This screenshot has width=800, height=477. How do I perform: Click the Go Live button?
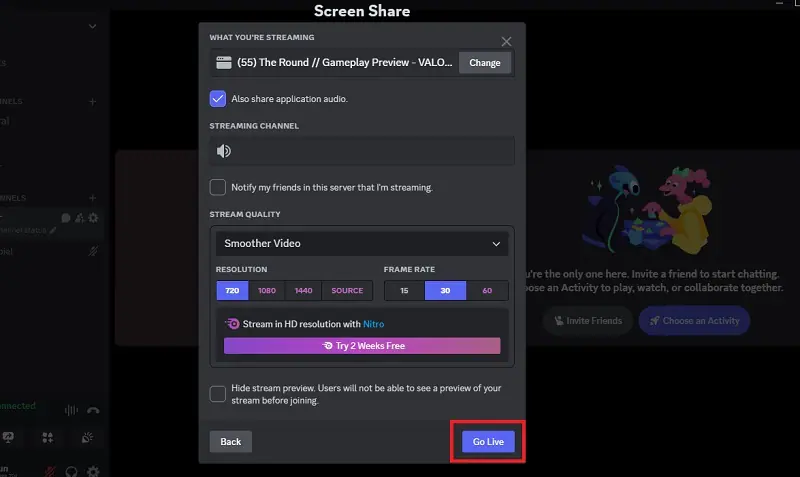pos(488,441)
